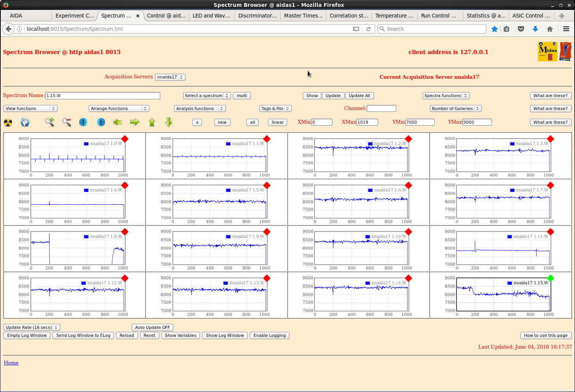Click the green left arrow icon
Image resolution: width=575 pixels, height=392 pixels.
click(118, 122)
